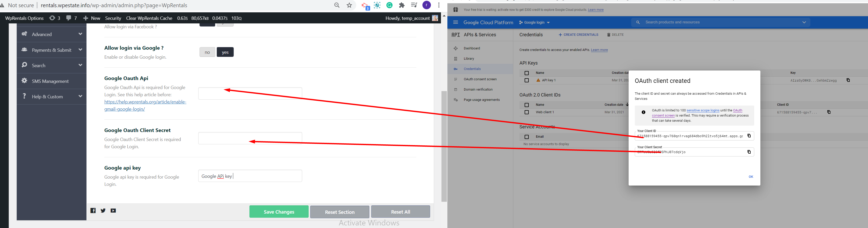Viewport: 868px width, 228px height.
Task: Open Learn more link in free trial banner
Action: point(596,10)
